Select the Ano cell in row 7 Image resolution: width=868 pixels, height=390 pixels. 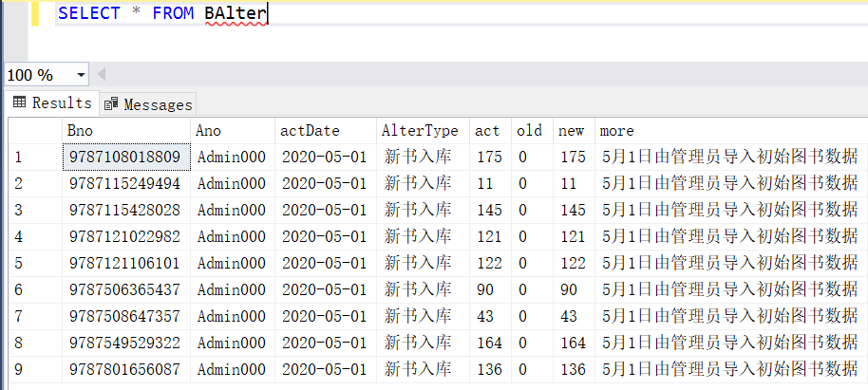point(232,316)
